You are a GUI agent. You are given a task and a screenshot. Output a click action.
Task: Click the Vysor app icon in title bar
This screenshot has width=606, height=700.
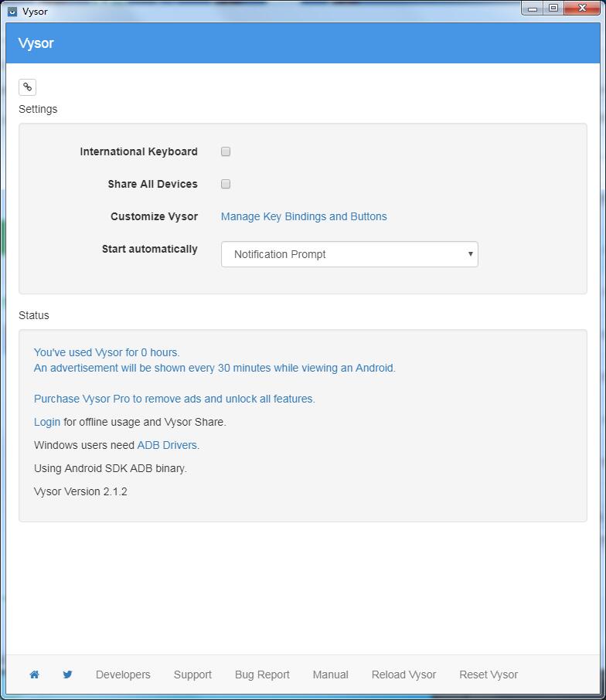pyautogui.click(x=12, y=12)
